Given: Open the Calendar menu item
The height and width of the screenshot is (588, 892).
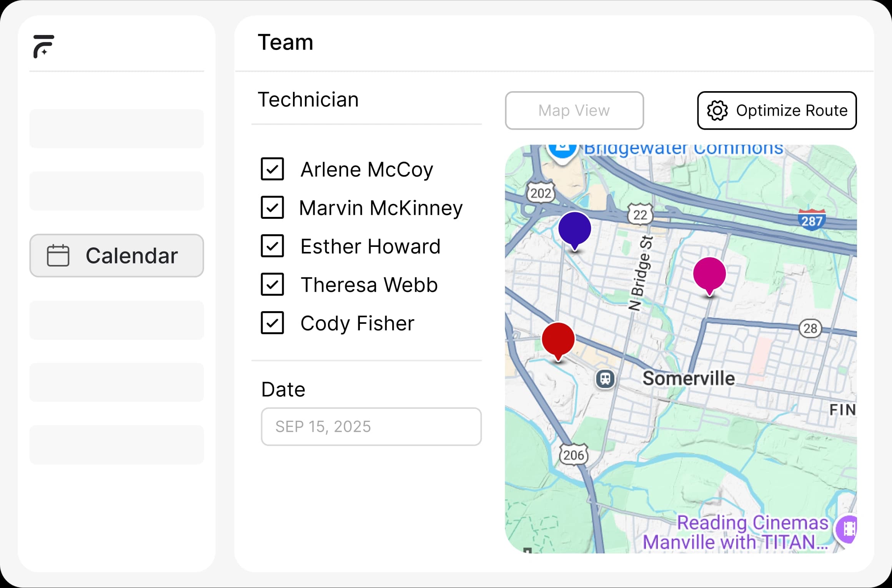Looking at the screenshot, I should (x=116, y=255).
